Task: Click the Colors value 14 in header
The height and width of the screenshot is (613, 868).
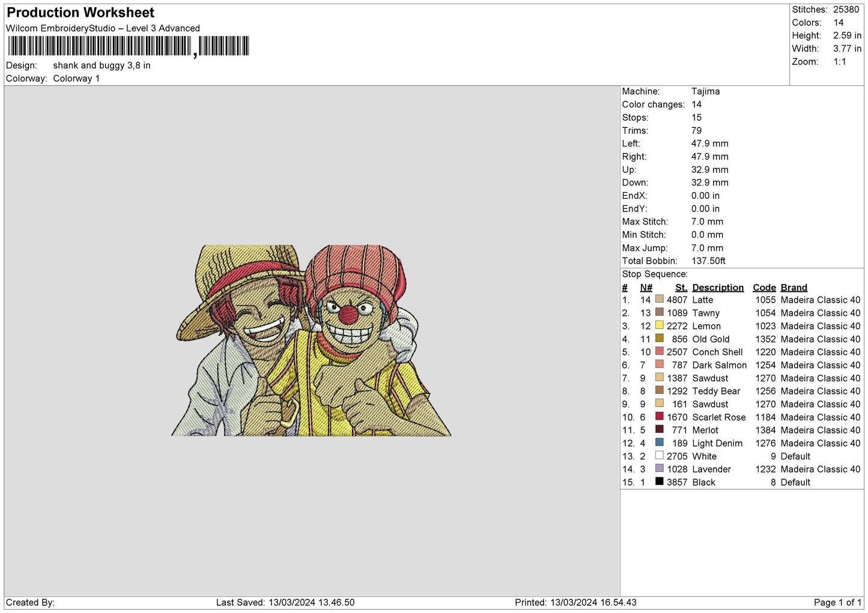Action: [x=838, y=23]
